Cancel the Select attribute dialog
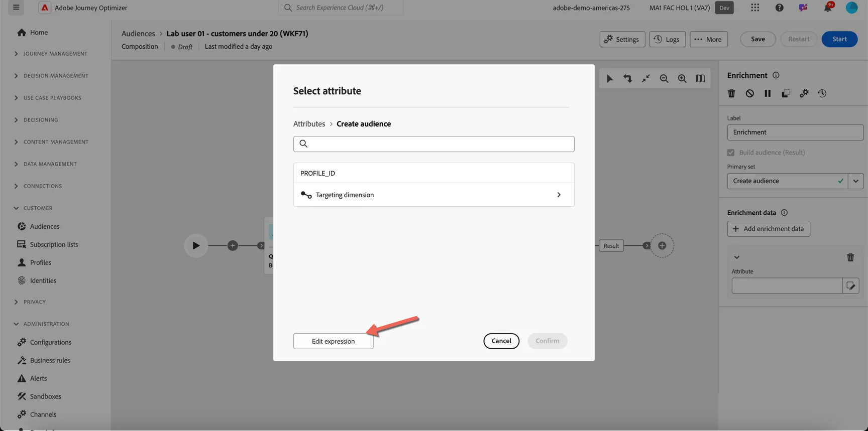The width and height of the screenshot is (868, 431). coord(501,341)
